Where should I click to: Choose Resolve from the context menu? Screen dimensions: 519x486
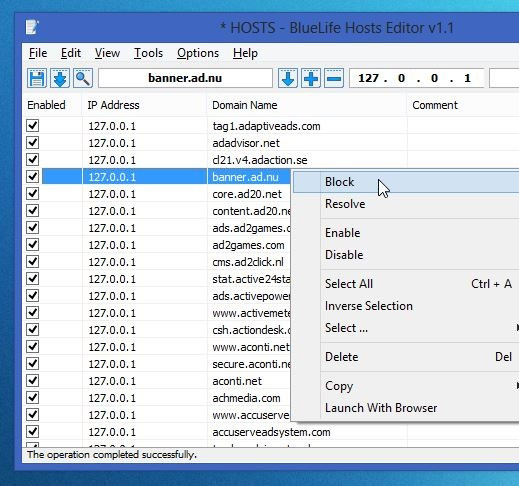[406, 204]
